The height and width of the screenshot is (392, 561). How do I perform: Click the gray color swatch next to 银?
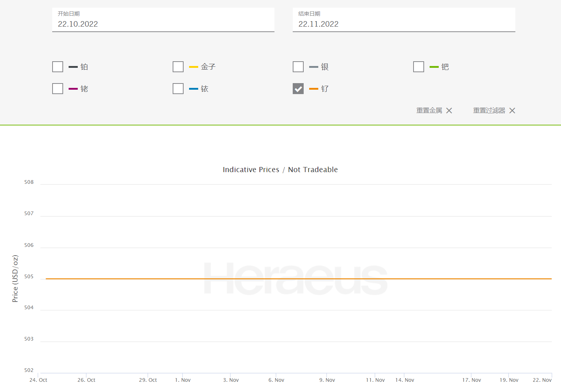(x=314, y=67)
